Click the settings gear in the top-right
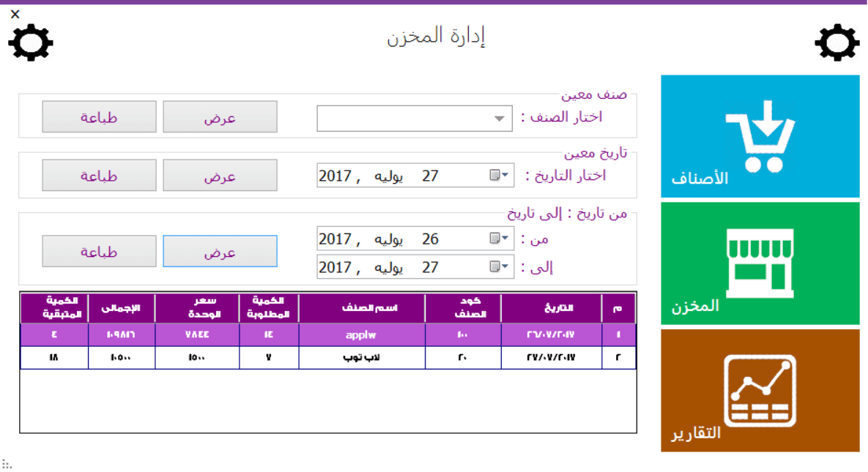Image resolution: width=868 pixels, height=472 pixels. (837, 42)
